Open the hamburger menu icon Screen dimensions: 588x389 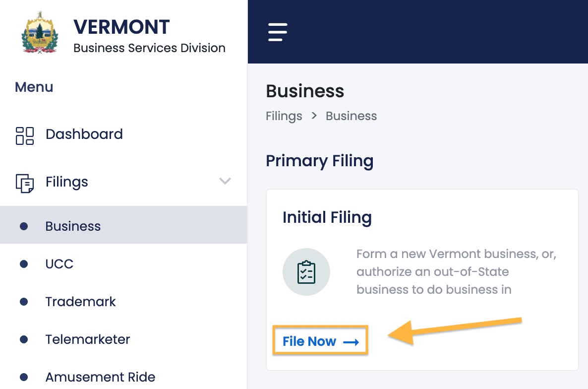click(x=277, y=32)
